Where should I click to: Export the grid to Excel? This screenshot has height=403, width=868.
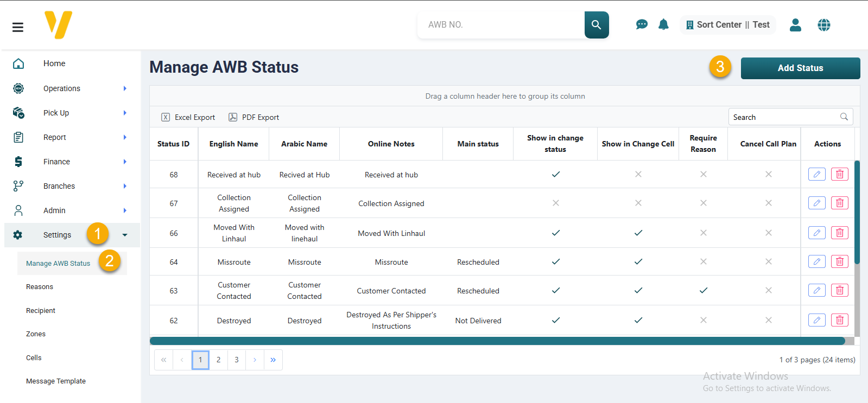(188, 117)
